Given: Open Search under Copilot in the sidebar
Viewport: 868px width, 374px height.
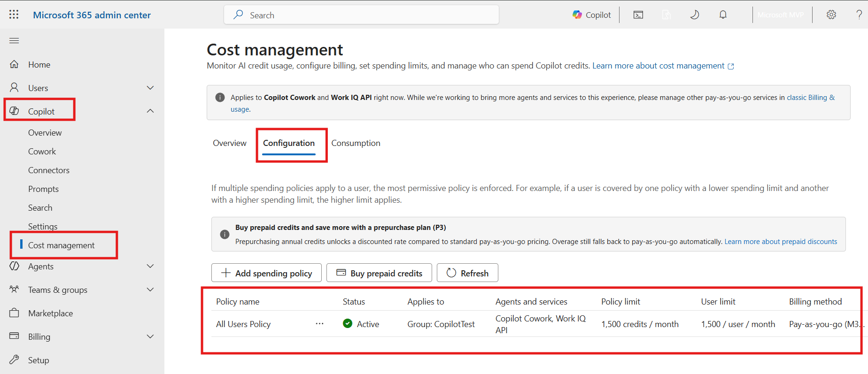Looking at the screenshot, I should 40,208.
